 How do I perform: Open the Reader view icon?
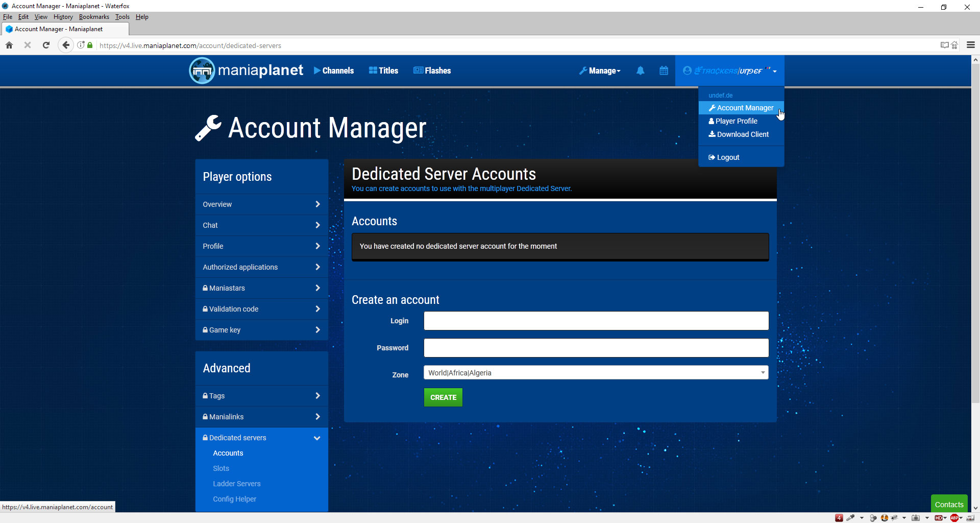point(945,45)
